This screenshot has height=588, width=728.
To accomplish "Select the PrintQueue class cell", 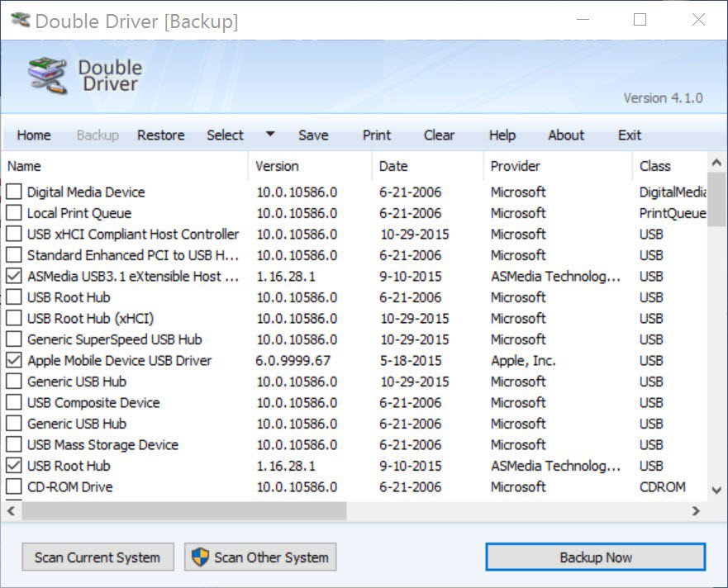I will 673,213.
